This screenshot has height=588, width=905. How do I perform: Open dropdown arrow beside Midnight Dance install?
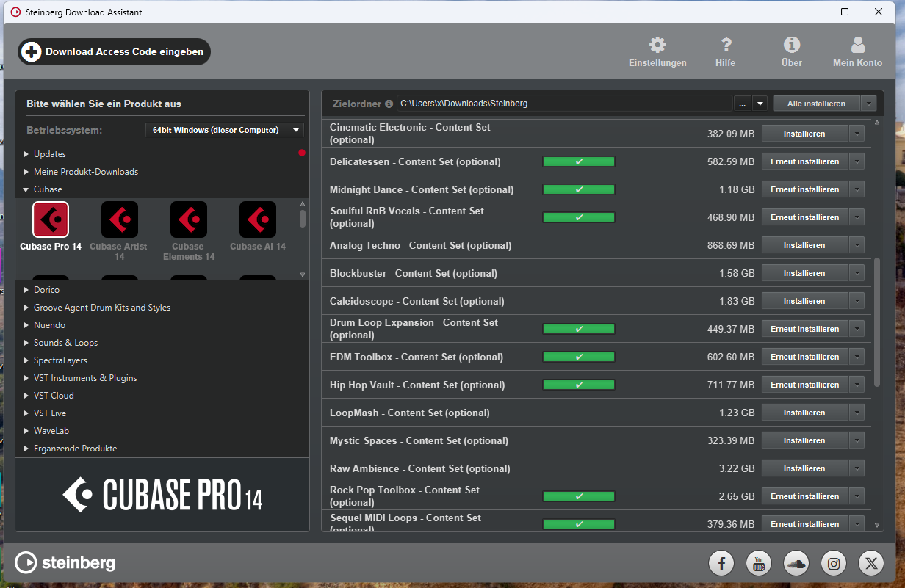857,189
